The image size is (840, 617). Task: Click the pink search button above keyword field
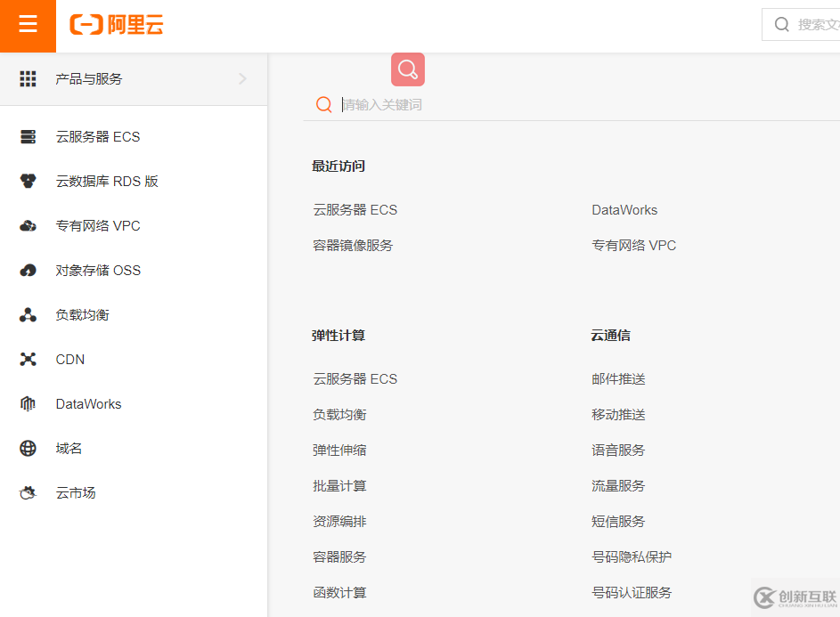pos(408,69)
